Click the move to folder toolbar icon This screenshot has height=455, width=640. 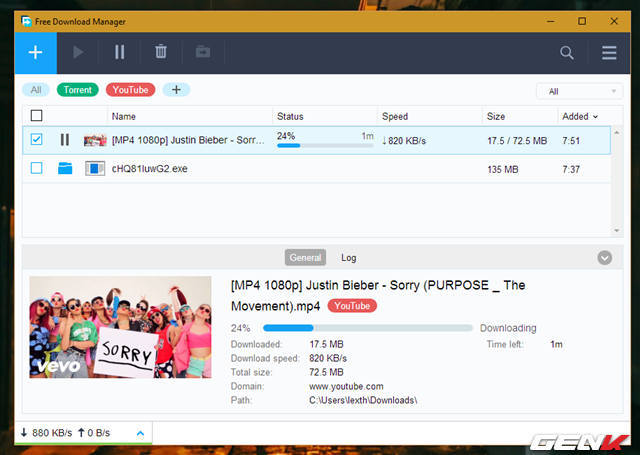(x=203, y=52)
